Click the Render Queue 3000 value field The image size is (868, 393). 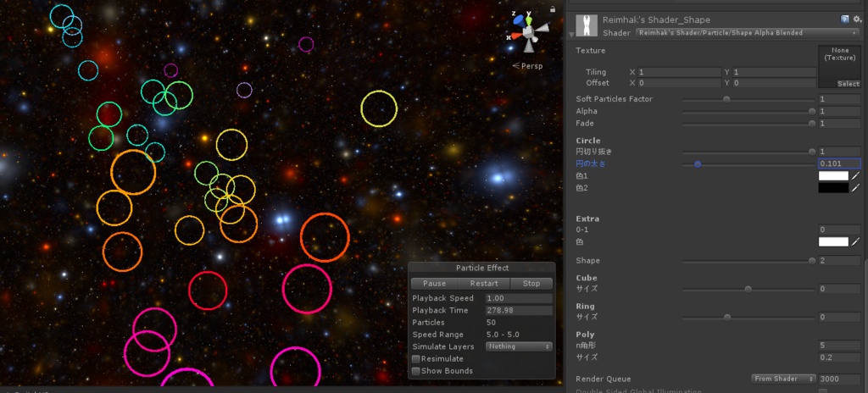(x=840, y=379)
